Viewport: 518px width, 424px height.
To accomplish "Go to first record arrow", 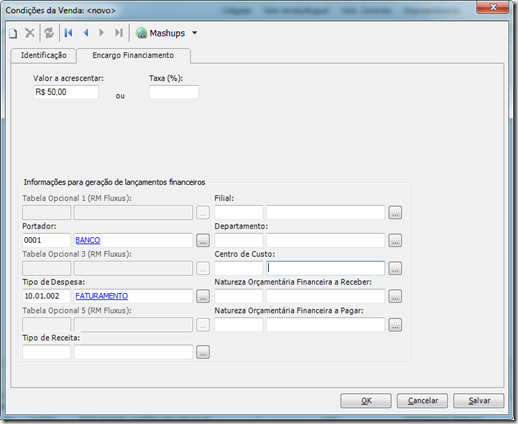I will coord(68,33).
